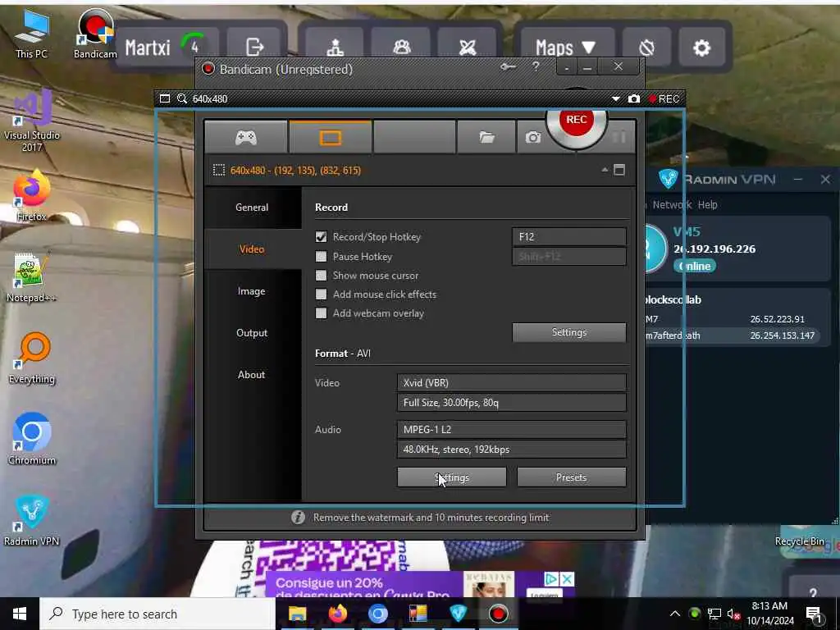Click the Everything search desktop icon
840x630 pixels.
[x=32, y=358]
